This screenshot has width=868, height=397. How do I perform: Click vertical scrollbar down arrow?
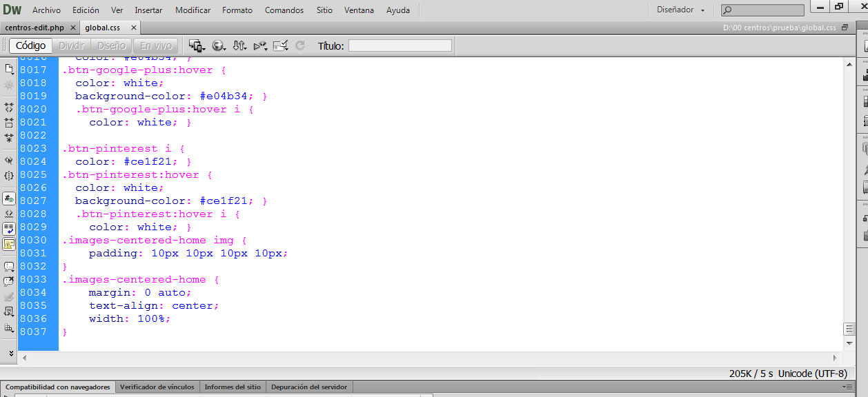tap(849, 345)
